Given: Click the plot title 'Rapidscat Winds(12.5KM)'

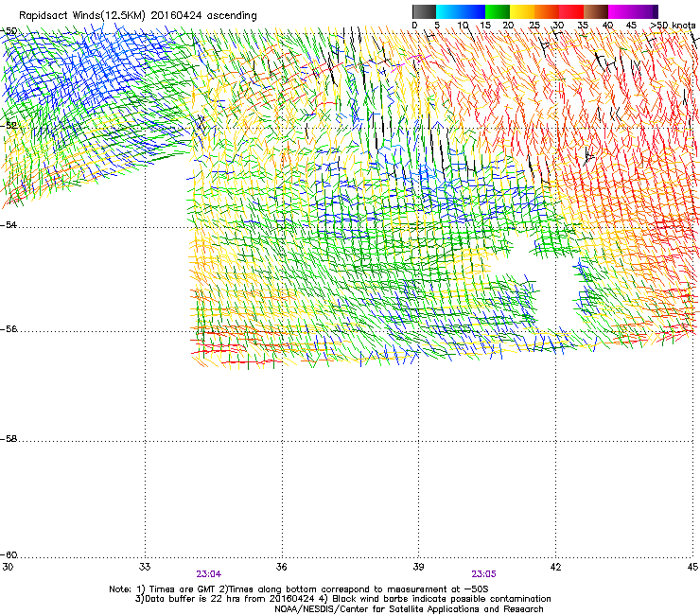Looking at the screenshot, I should [82, 16].
